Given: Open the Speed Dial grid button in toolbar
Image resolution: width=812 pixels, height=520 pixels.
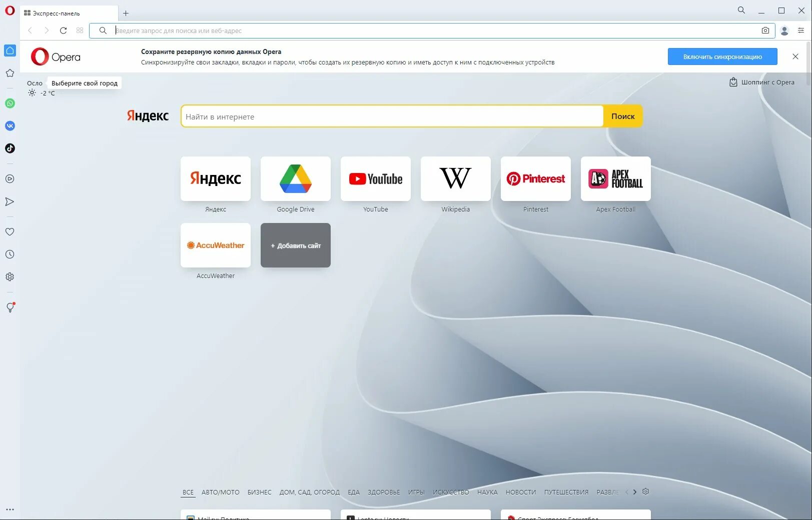Looking at the screenshot, I should click(x=80, y=30).
